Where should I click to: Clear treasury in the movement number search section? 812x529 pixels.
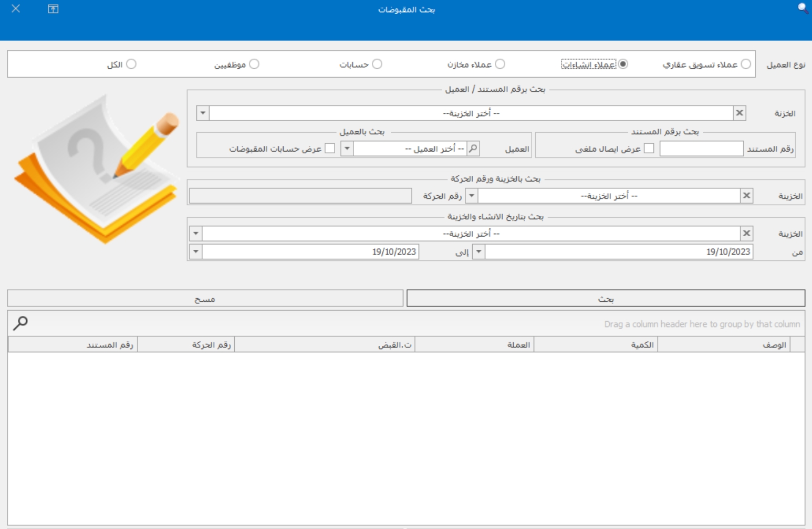pyautogui.click(x=746, y=196)
